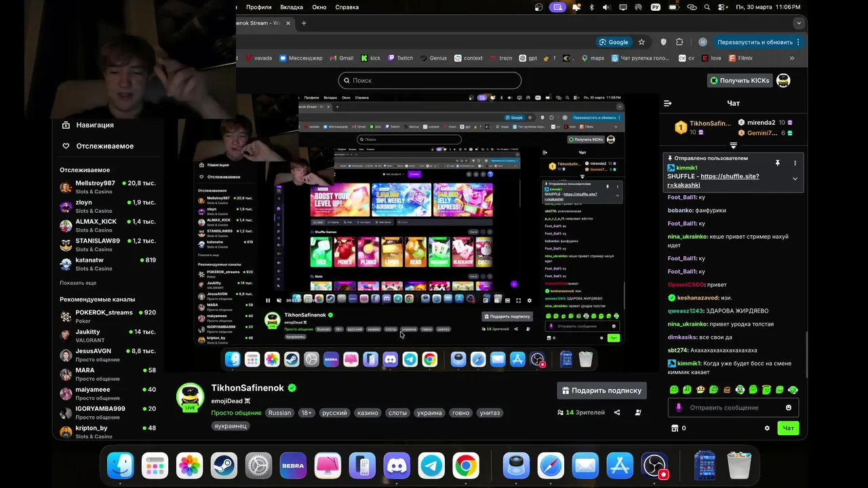Screen dimensions: 868x488
Task: Open the Отслеживаемое heart menu item
Action: coord(97,146)
